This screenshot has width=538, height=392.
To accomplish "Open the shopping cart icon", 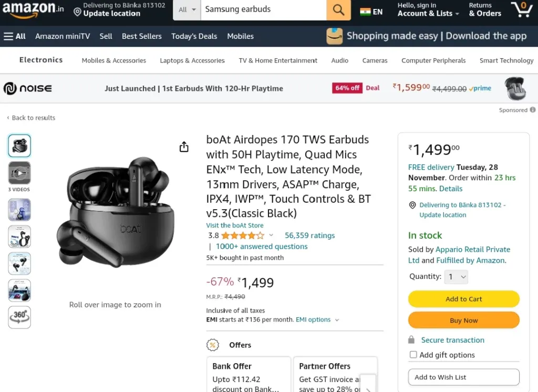I will (522, 9).
